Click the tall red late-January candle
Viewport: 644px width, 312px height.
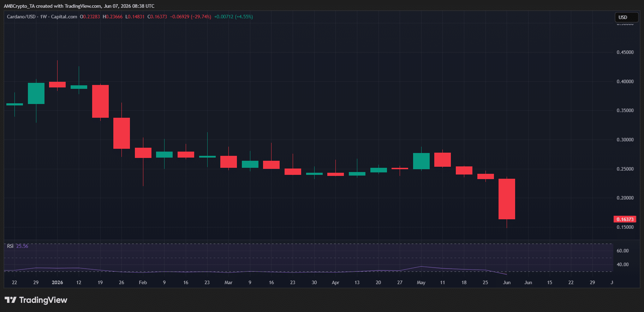click(121, 133)
